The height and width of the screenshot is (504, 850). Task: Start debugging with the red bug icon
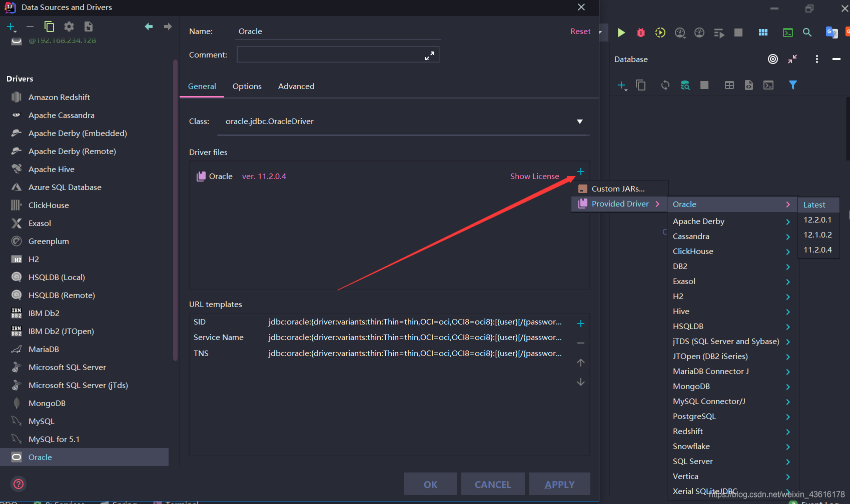(x=641, y=32)
